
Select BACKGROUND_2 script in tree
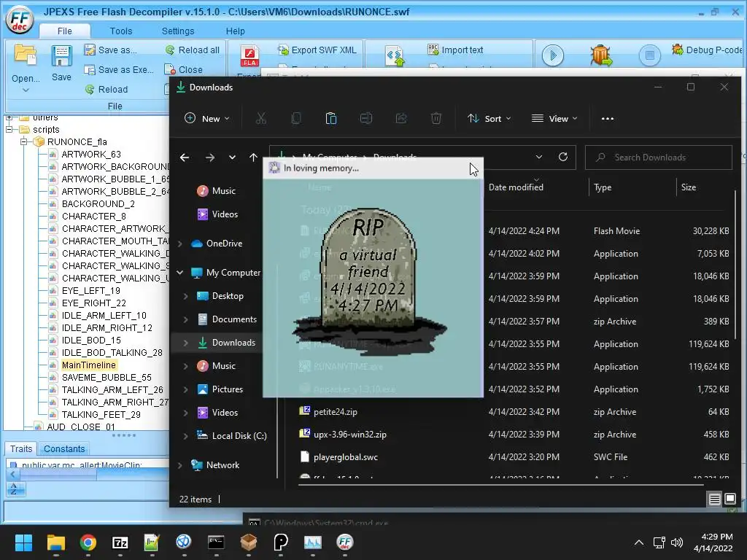coord(98,204)
